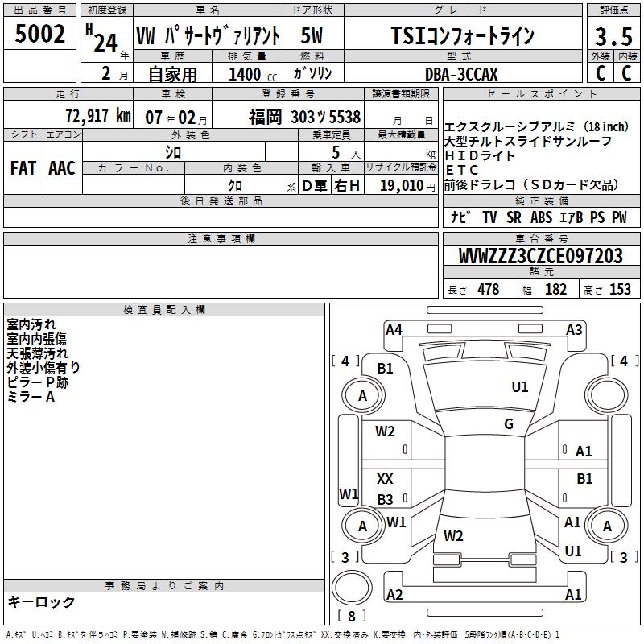This screenshot has height=644, width=644.
Task: Click the interior grade C under 内装
Action: click(x=626, y=73)
